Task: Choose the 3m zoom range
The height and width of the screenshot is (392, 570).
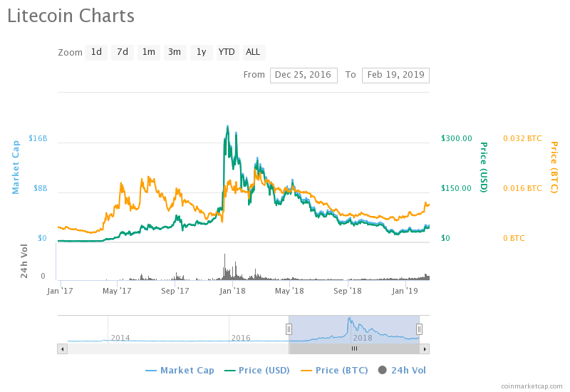Action: pos(175,52)
